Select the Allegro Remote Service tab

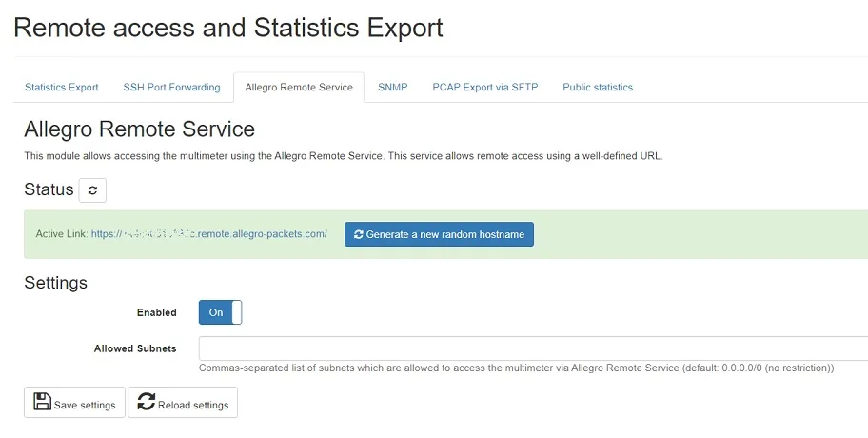click(298, 87)
